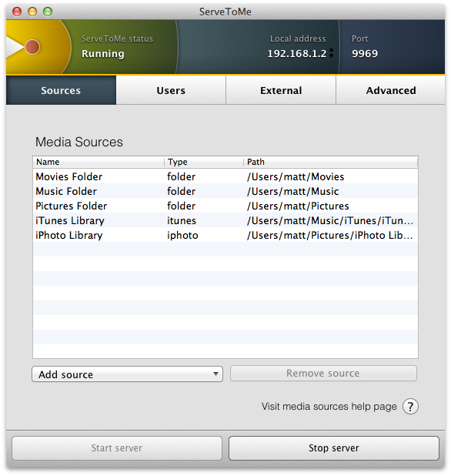Screen dimensions: 451x476
Task: Click the Stop server button
Action: [x=334, y=448]
